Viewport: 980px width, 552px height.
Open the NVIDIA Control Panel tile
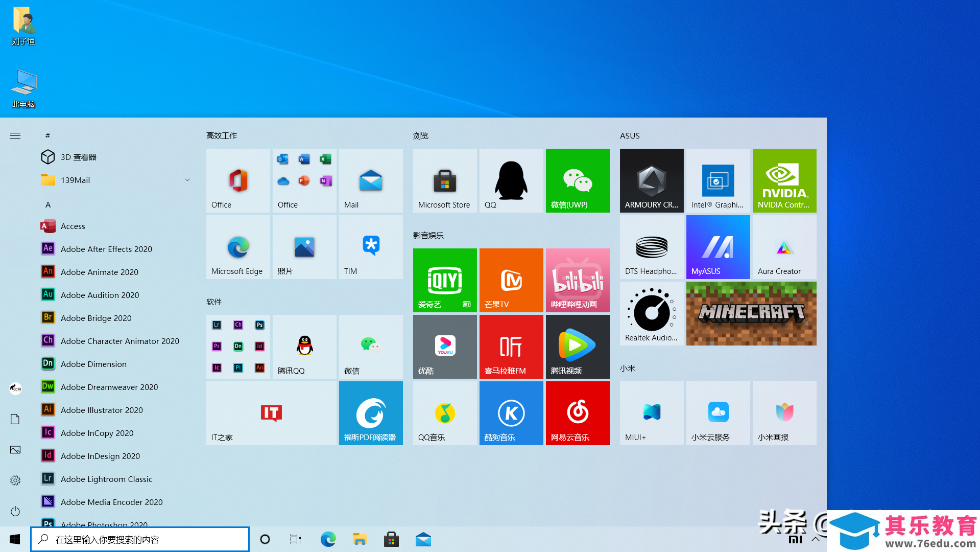tap(784, 180)
